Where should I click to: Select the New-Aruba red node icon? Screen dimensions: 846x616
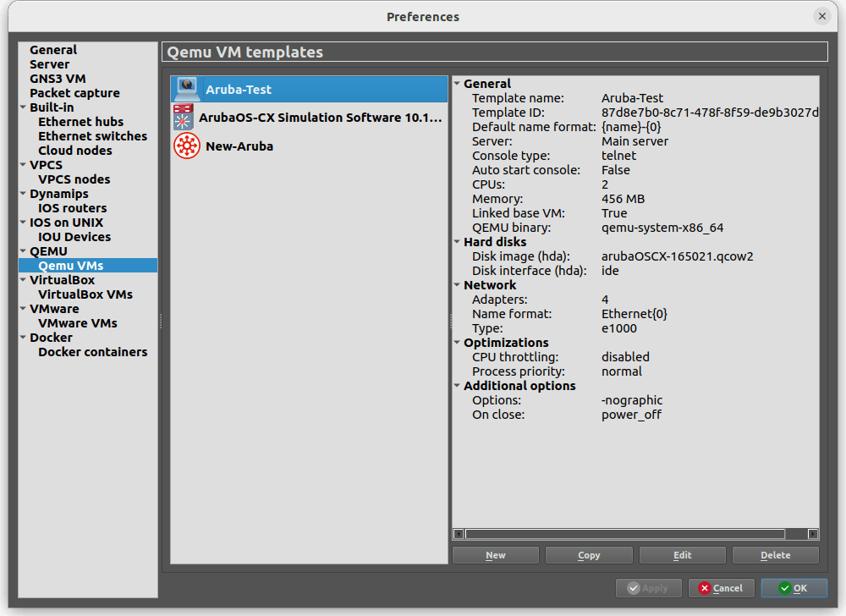point(185,146)
